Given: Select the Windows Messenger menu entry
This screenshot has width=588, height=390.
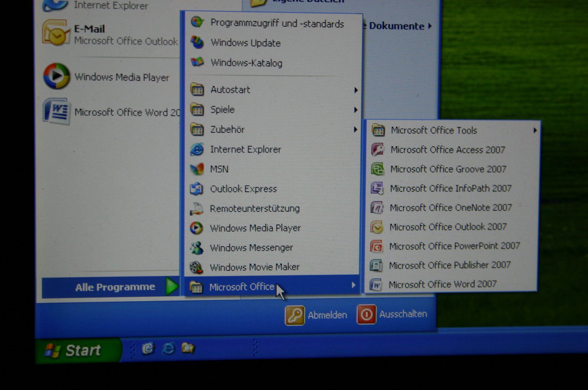Looking at the screenshot, I should 272,248.
